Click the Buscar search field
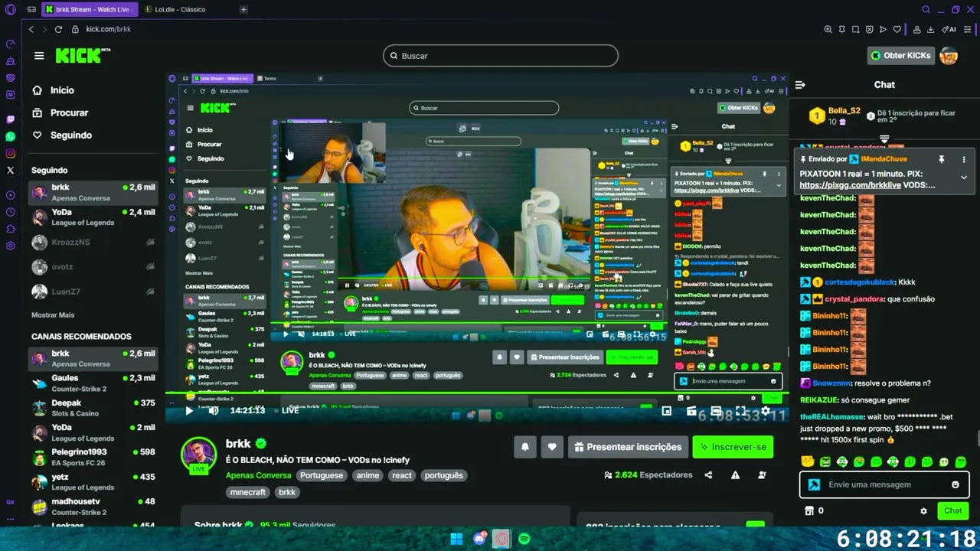The width and height of the screenshot is (980, 551). pos(501,56)
